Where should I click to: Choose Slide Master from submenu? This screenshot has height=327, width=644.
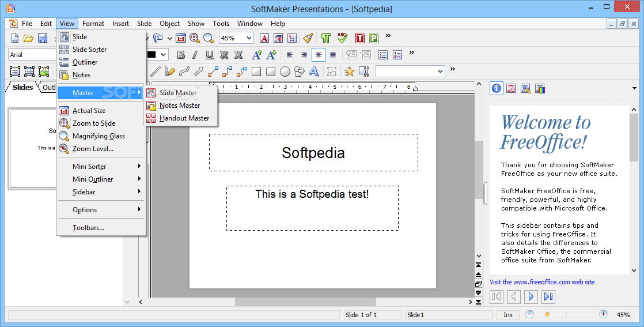[x=181, y=92]
